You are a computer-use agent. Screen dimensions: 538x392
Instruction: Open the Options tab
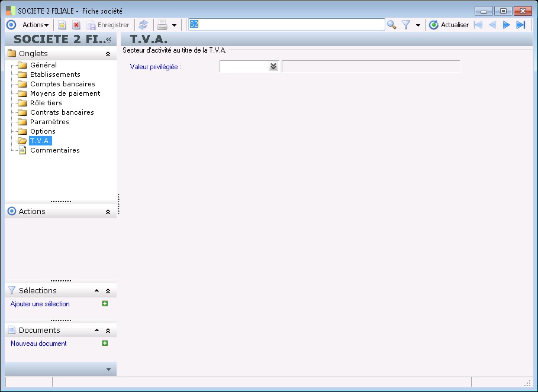[43, 131]
